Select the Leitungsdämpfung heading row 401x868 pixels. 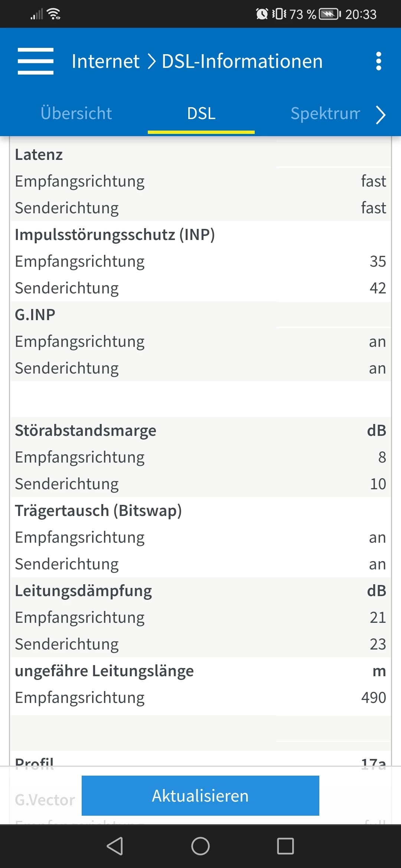tap(84, 591)
